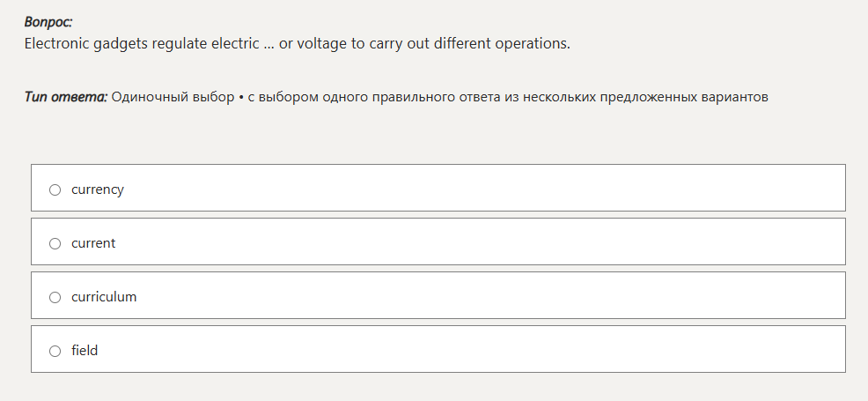Mark the "curriculum" radio option
868x401 pixels.
point(55,297)
